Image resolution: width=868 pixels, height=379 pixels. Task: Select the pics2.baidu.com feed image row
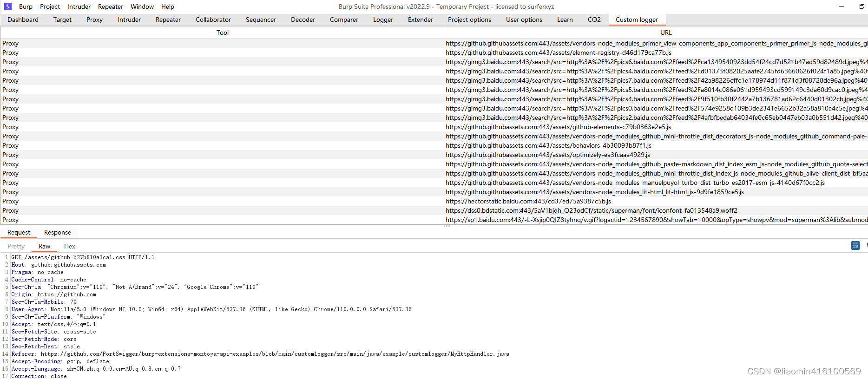(434, 118)
